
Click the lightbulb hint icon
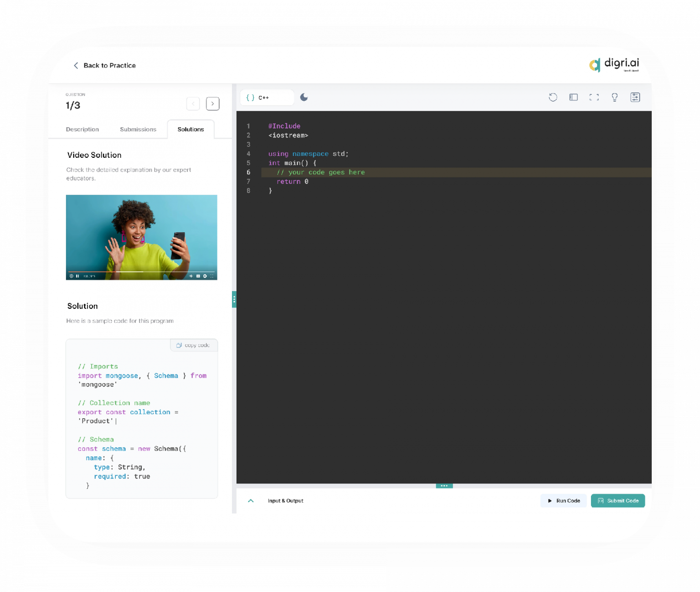[614, 97]
